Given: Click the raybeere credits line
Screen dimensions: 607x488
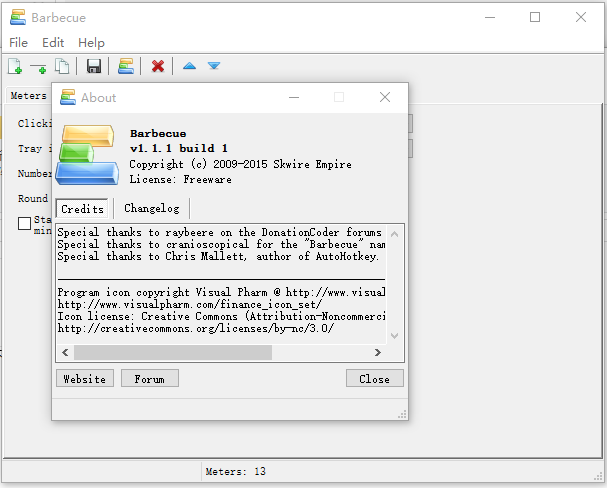Looking at the screenshot, I should click(219, 232).
